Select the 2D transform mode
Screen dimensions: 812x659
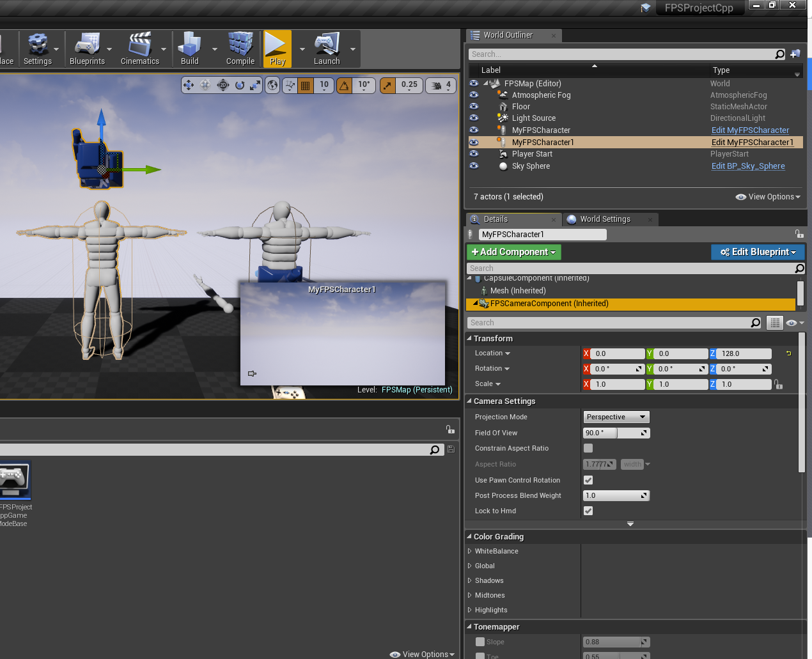click(223, 85)
